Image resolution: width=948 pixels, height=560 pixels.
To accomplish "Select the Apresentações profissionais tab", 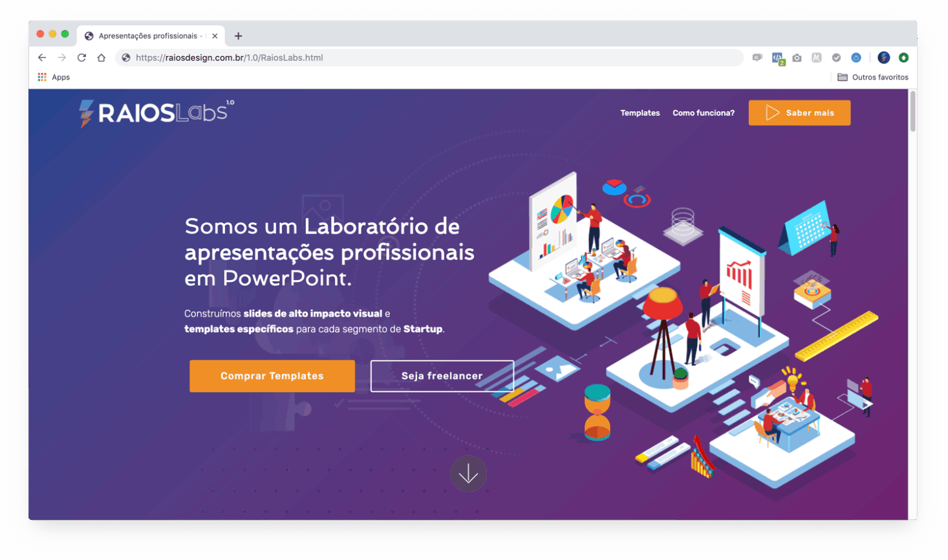I will 151,36.
